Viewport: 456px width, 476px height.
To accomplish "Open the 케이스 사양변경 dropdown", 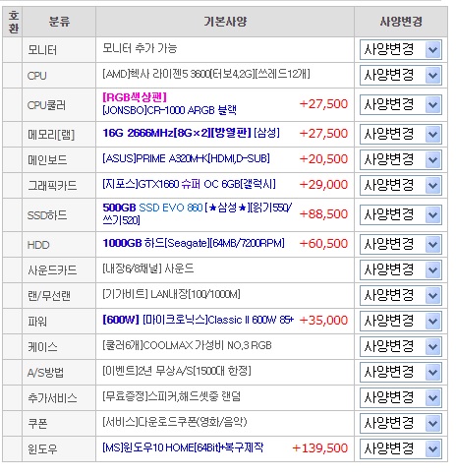I will (x=400, y=346).
